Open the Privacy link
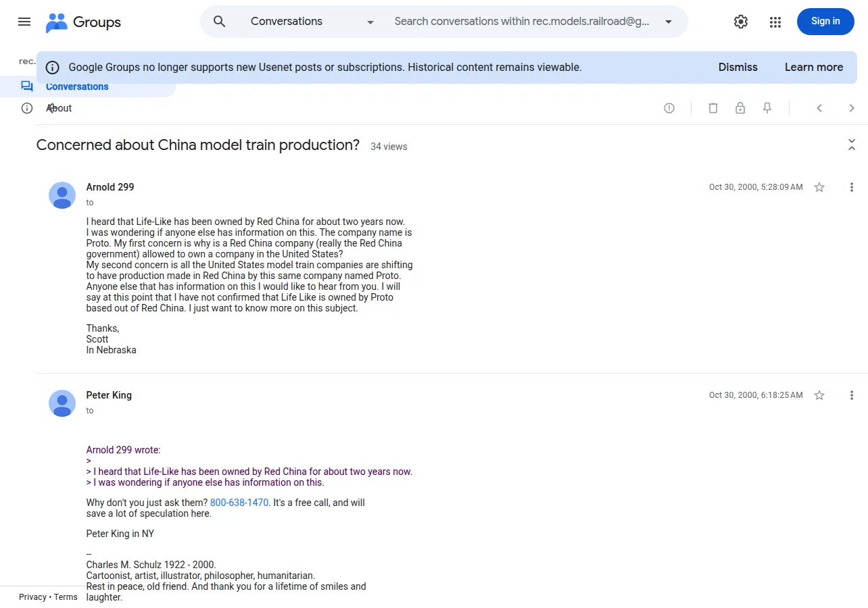Screen dimensions: 868x608 coord(32,597)
